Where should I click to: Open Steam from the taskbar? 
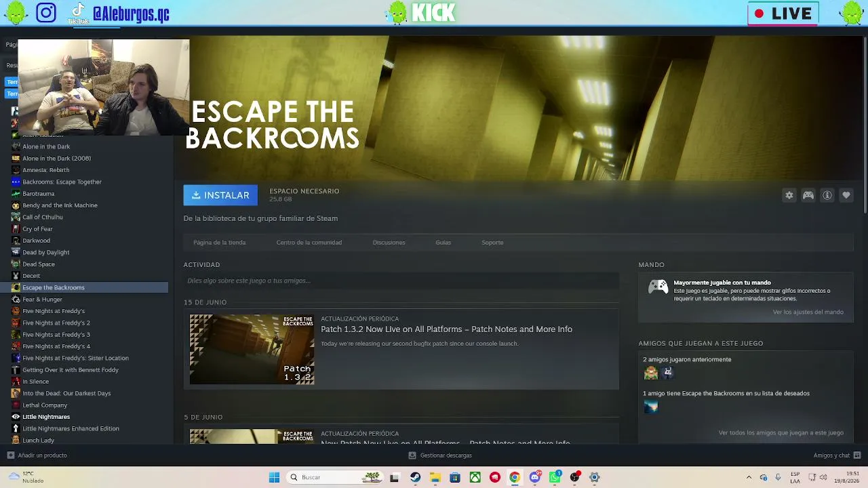(x=415, y=477)
